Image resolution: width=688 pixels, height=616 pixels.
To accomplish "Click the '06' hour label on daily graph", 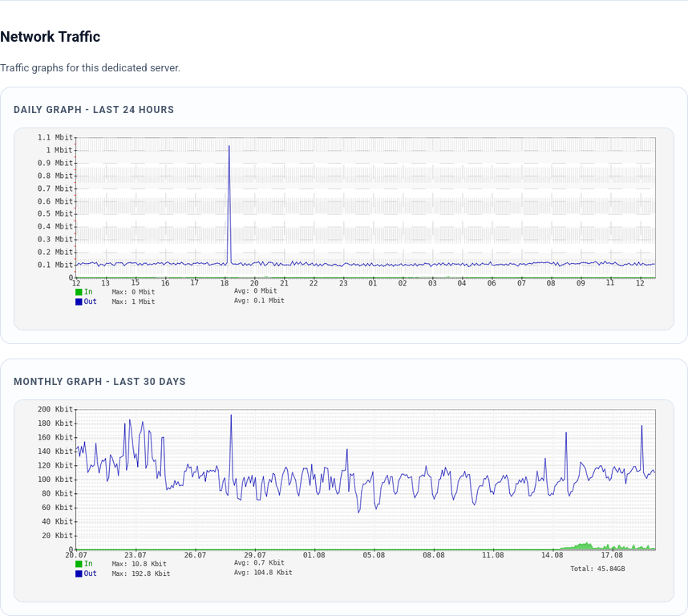I will 492,283.
